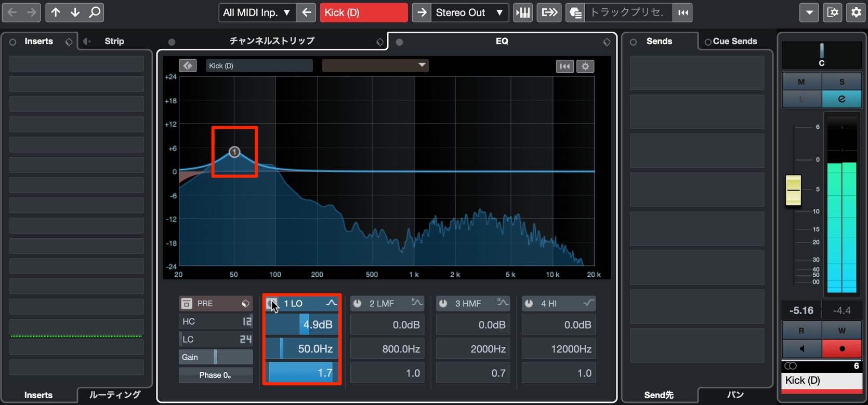This screenshot has height=405, width=868.
Task: Click the left arrow beside input routing
Action: click(307, 12)
